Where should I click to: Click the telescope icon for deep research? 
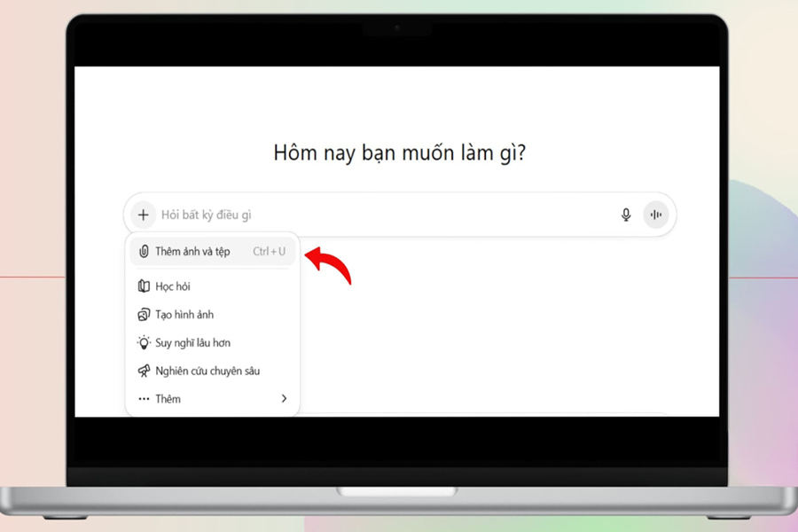point(144,371)
